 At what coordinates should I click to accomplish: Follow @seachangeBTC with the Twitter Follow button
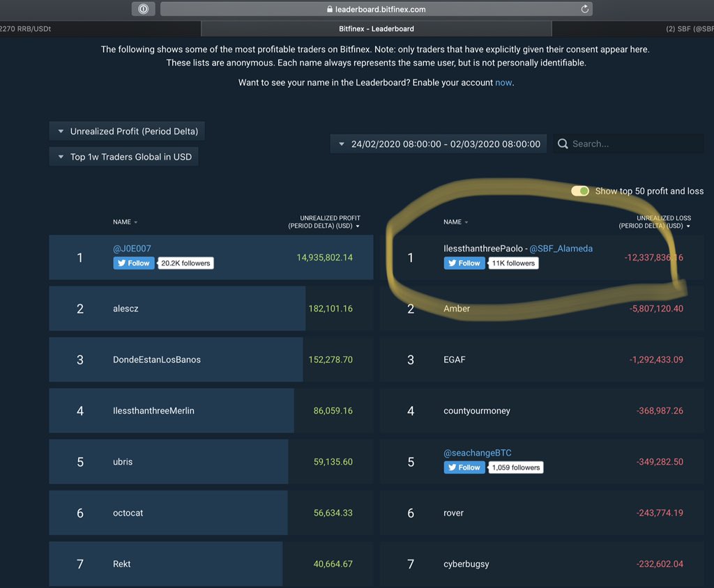(x=464, y=467)
